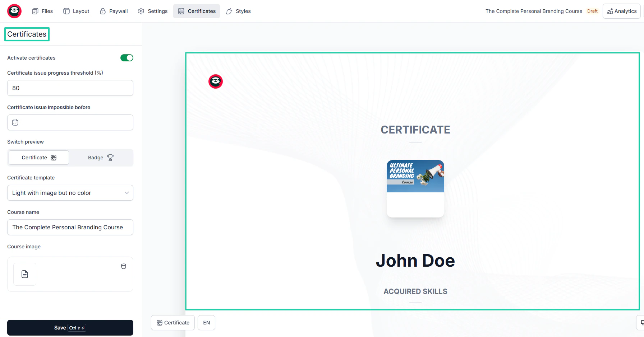This screenshot has height=337, width=644.
Task: Click the certificate icon in bottom Certificate button
Action: (160, 323)
